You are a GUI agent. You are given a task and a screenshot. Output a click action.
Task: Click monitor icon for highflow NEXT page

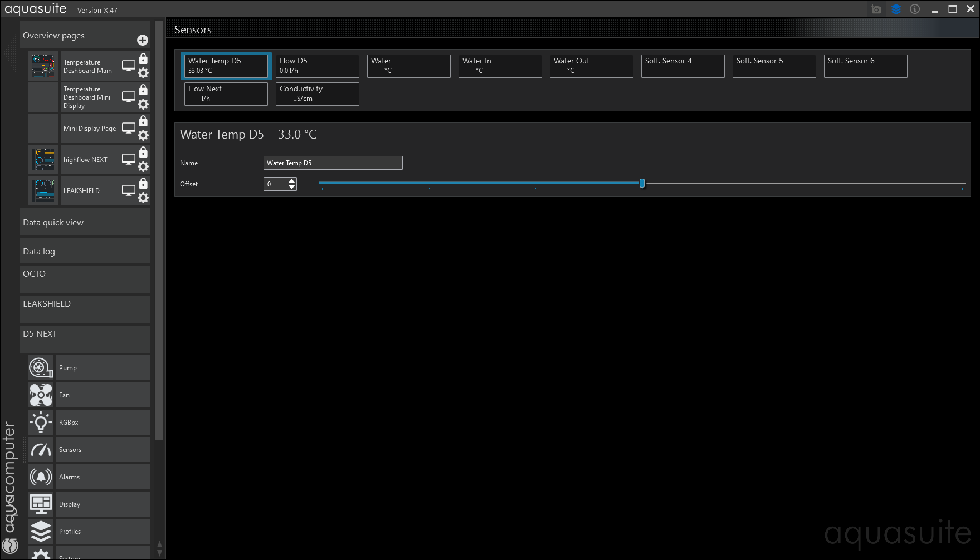(129, 160)
